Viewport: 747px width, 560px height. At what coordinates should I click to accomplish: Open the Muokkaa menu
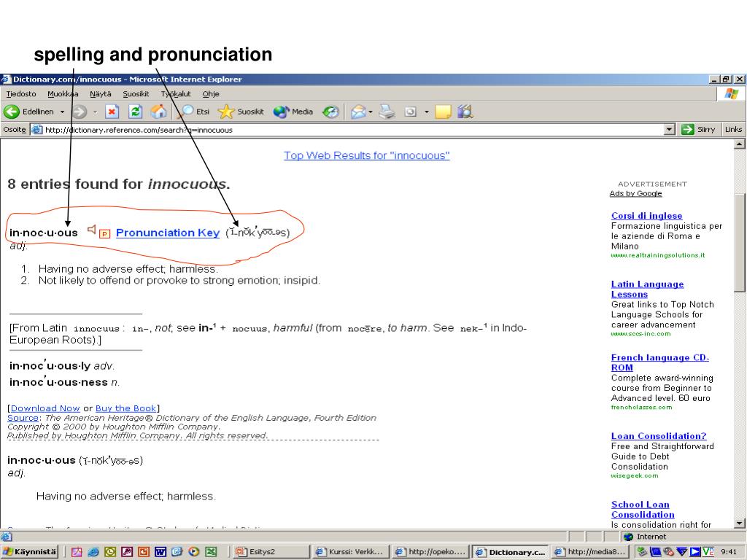tap(63, 94)
